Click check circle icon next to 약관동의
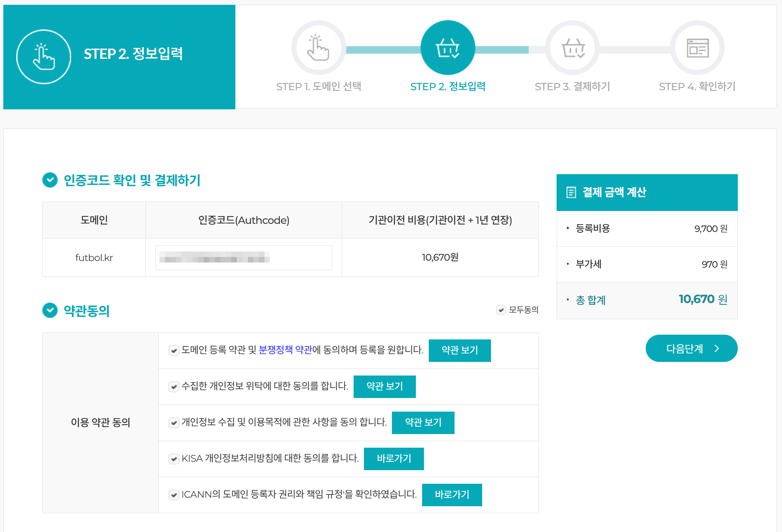The height and width of the screenshot is (532, 782). [50, 310]
